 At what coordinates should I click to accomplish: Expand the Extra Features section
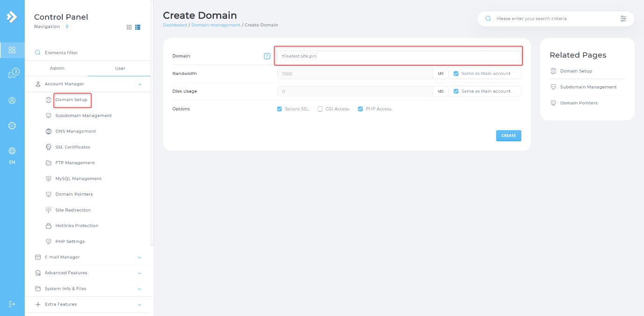point(139,304)
